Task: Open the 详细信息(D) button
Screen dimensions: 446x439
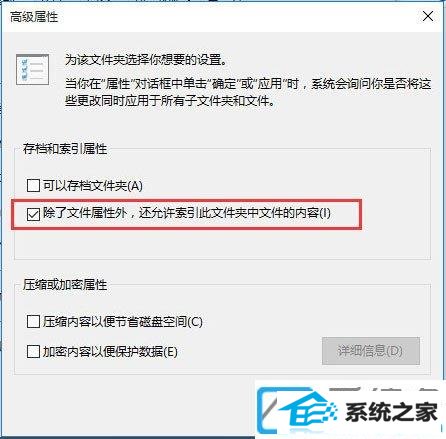Action: click(371, 351)
